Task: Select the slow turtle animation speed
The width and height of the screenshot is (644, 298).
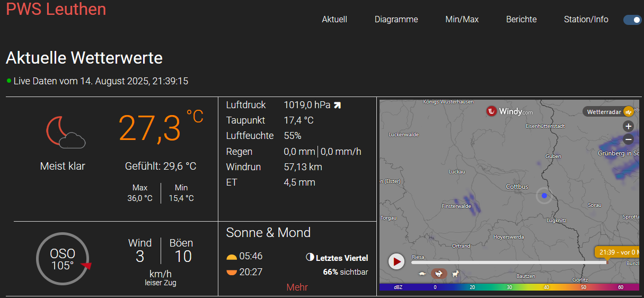Action: tap(422, 274)
